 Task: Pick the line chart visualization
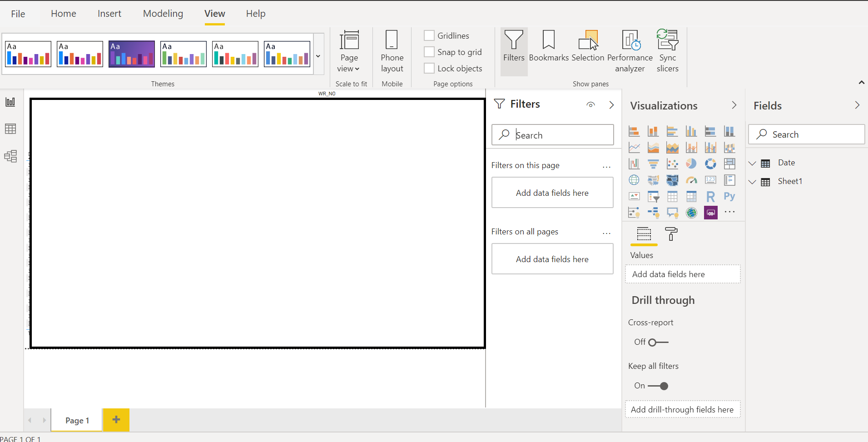coord(634,148)
